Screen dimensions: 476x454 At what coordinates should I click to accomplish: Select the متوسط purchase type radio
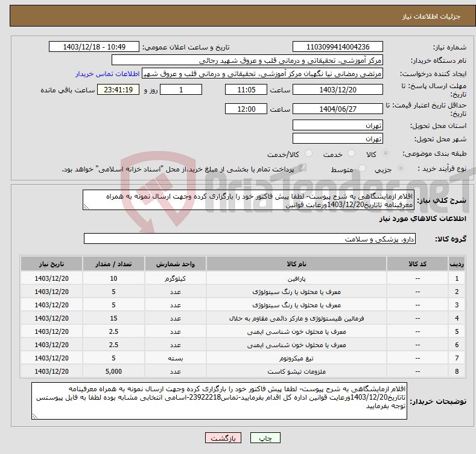coord(362,168)
